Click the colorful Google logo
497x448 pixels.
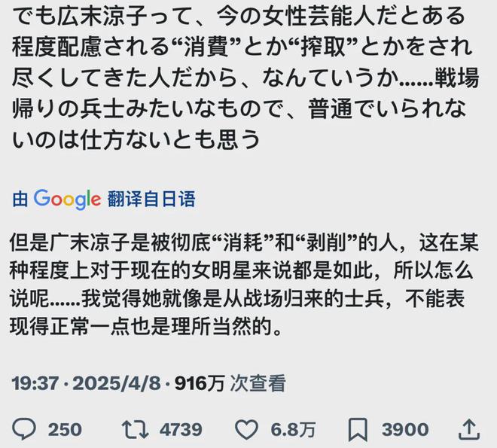[67, 200]
